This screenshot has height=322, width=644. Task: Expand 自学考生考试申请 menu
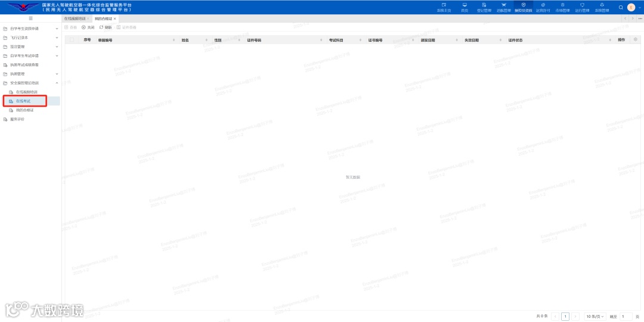click(31, 56)
